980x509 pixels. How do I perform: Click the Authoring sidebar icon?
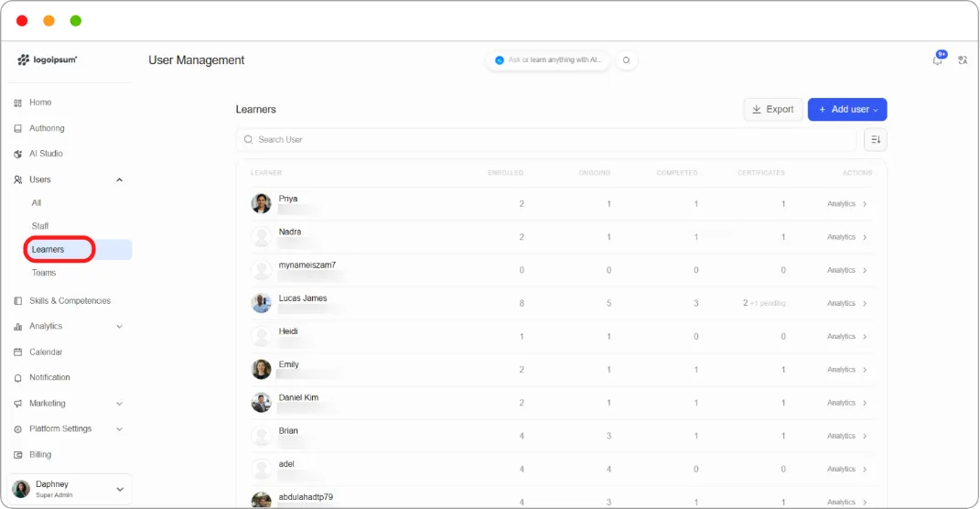17,128
